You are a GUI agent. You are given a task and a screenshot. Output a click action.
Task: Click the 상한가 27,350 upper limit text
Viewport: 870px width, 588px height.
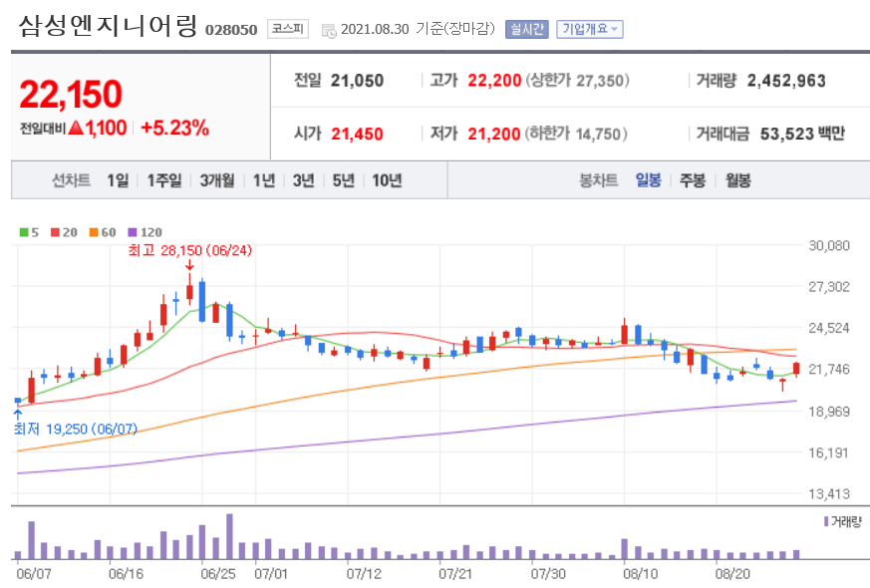[x=577, y=81]
